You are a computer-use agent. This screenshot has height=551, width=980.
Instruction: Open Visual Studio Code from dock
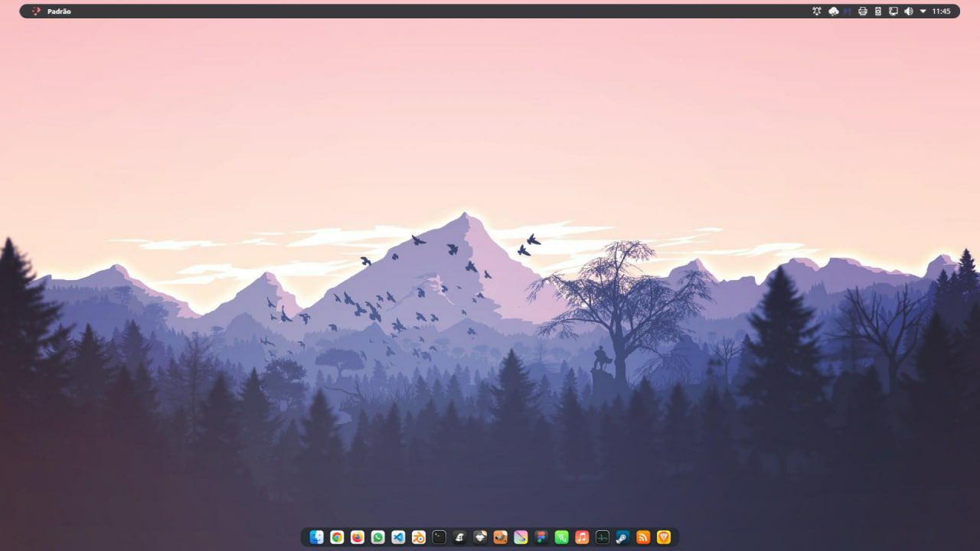click(x=398, y=537)
